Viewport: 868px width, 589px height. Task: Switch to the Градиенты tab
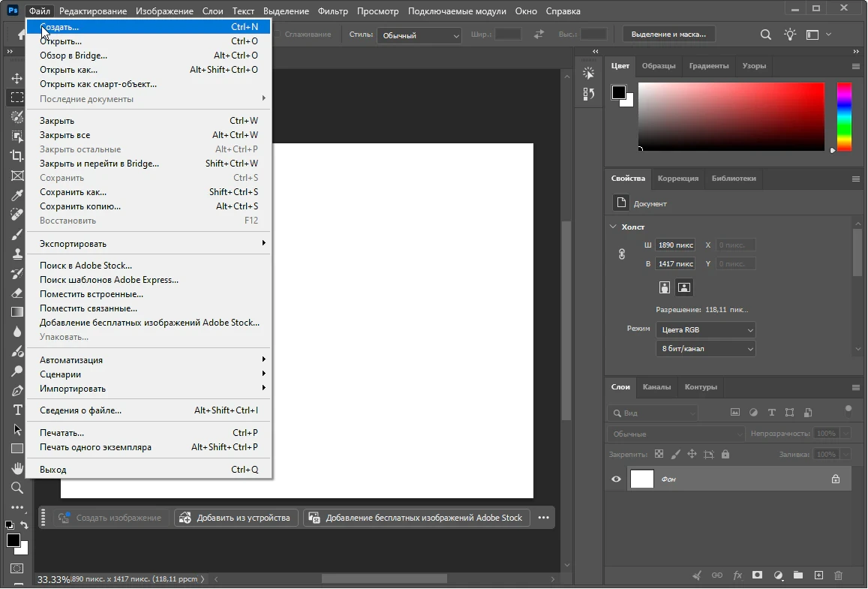pos(708,66)
